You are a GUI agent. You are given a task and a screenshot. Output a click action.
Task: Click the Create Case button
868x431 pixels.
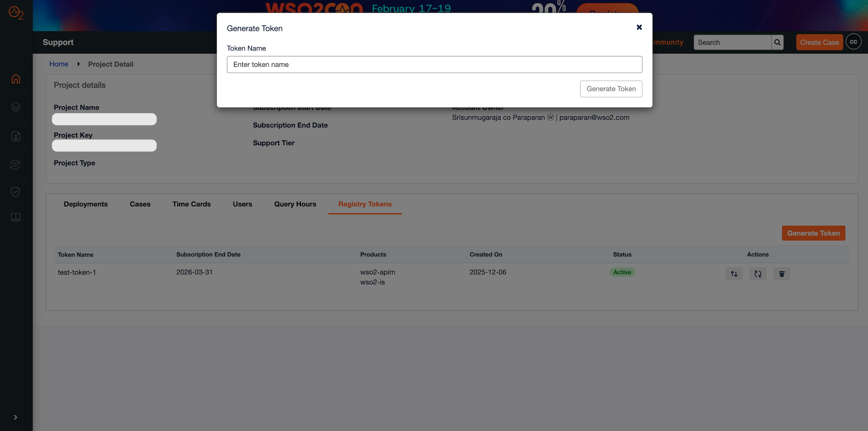[819, 42]
